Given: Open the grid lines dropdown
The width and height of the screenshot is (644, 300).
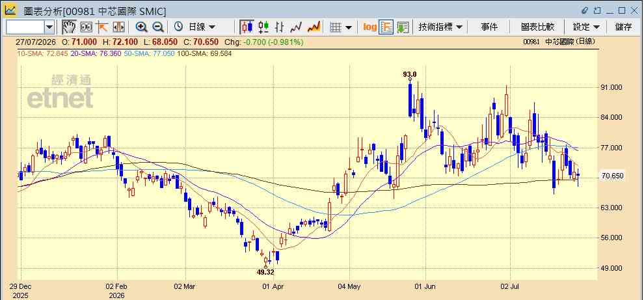Looking at the screenshot, I should point(342,27).
